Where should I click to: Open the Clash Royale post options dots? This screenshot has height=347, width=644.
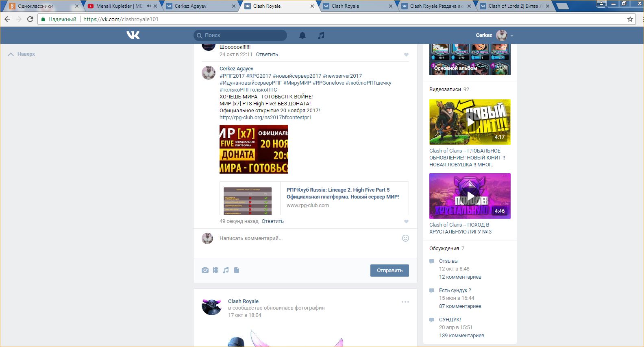click(x=405, y=302)
